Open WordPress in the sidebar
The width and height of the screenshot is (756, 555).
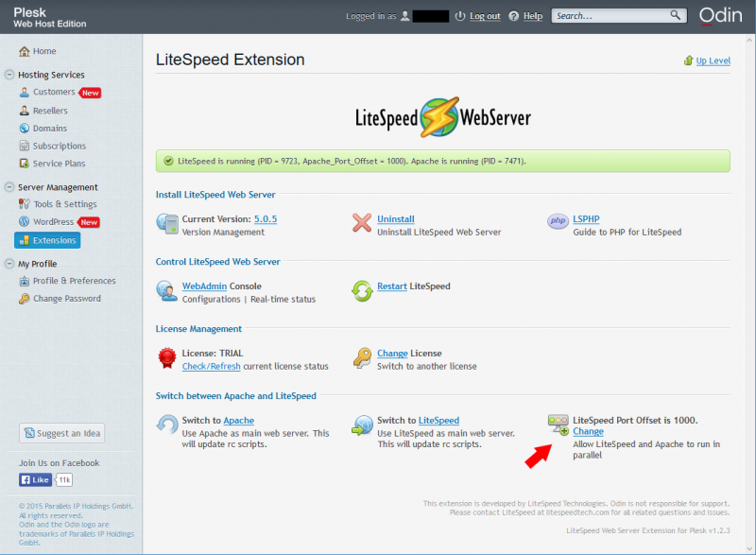pos(54,222)
